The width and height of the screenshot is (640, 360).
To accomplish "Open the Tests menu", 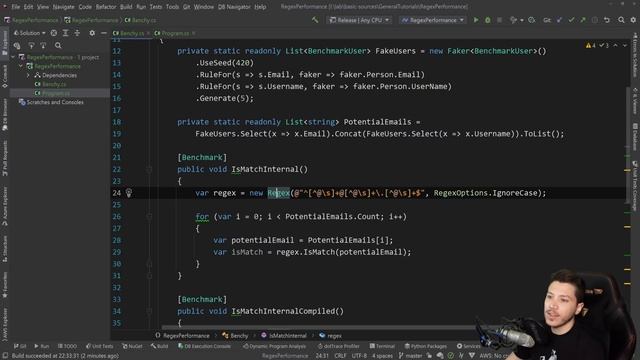I will pos(156,7).
